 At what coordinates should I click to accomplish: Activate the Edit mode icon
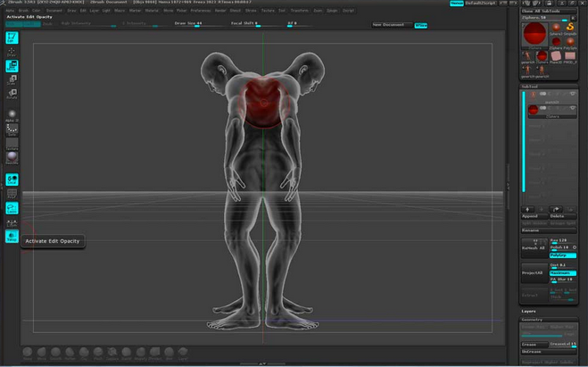12,38
